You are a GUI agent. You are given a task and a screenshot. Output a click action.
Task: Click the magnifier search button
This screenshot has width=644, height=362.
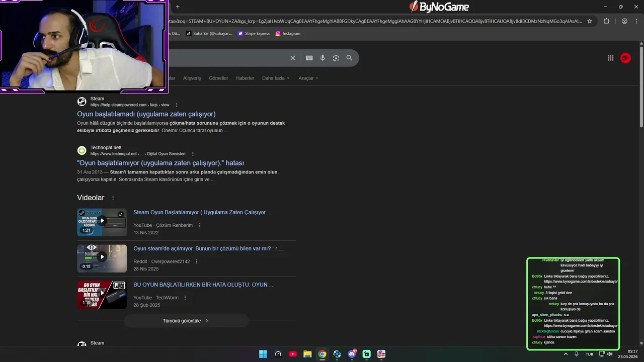pyautogui.click(x=349, y=58)
